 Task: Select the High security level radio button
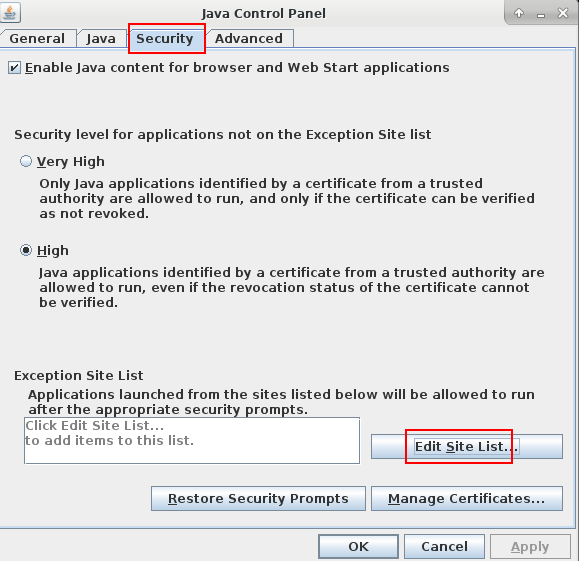(26, 250)
